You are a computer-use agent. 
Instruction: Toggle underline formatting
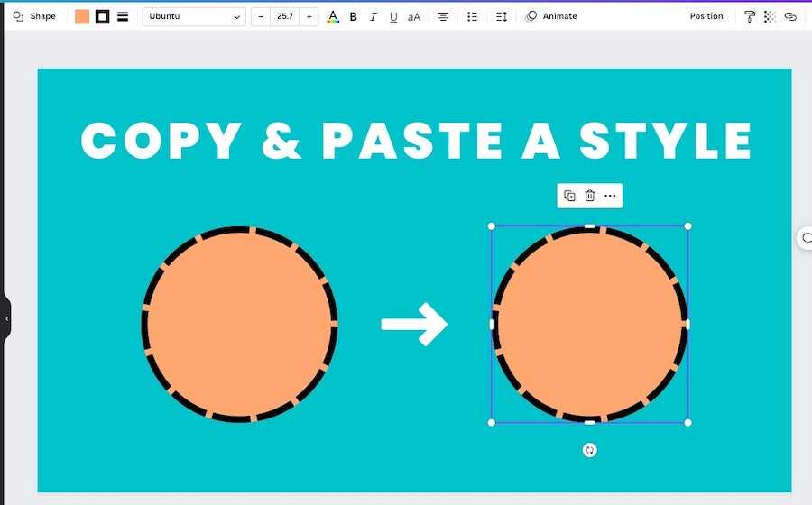pyautogui.click(x=393, y=16)
